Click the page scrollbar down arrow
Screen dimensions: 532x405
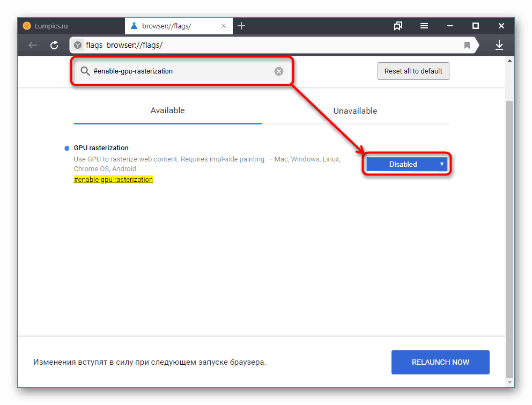pyautogui.click(x=510, y=382)
